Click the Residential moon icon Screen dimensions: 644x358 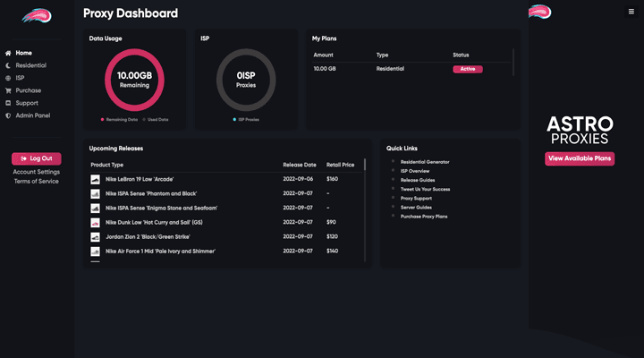point(8,65)
